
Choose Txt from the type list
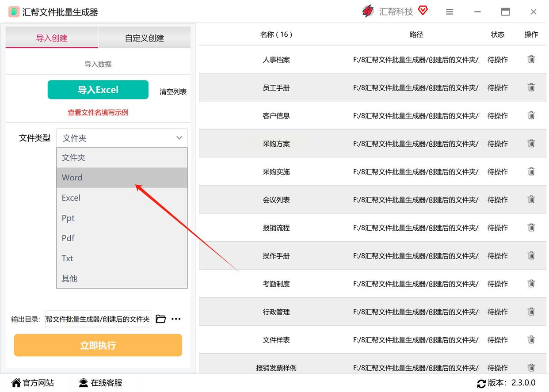tap(122, 258)
